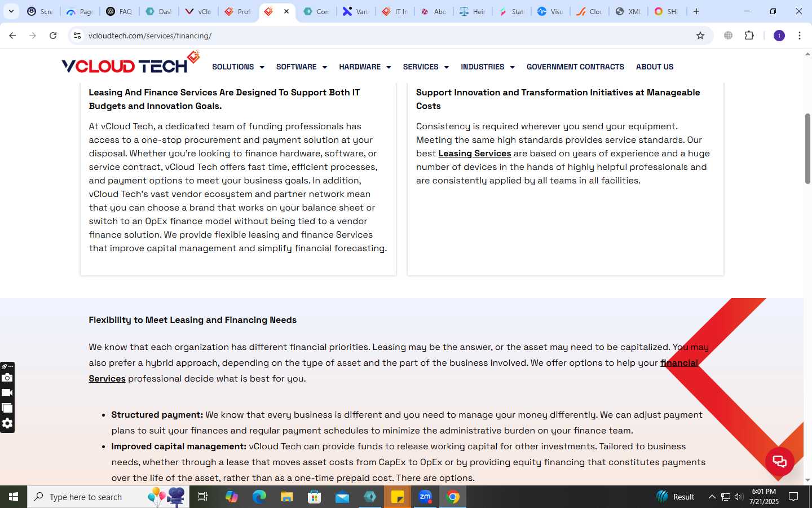Open the volume control in system tray
Viewport: 812px width, 508px height.
tap(739, 497)
